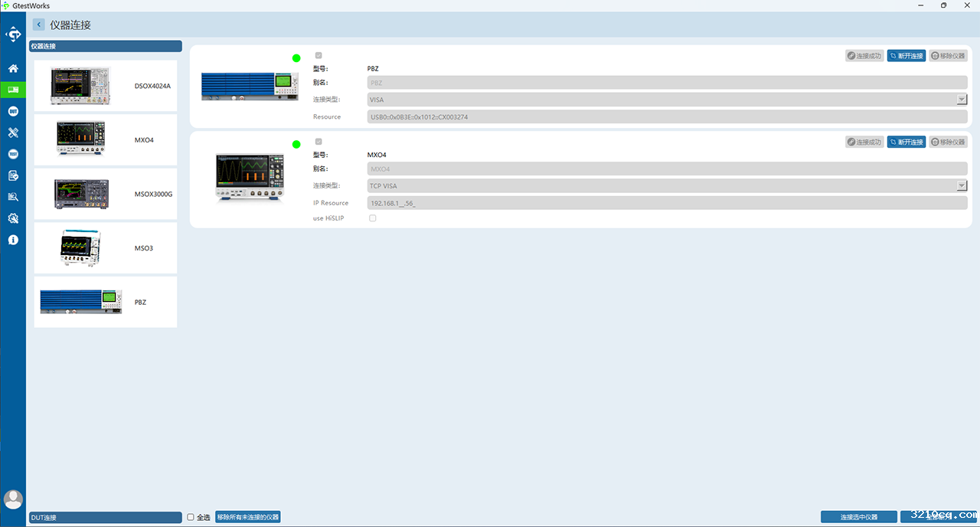Open the info icon in sidebar
Image resolution: width=980 pixels, height=527 pixels.
13,240
